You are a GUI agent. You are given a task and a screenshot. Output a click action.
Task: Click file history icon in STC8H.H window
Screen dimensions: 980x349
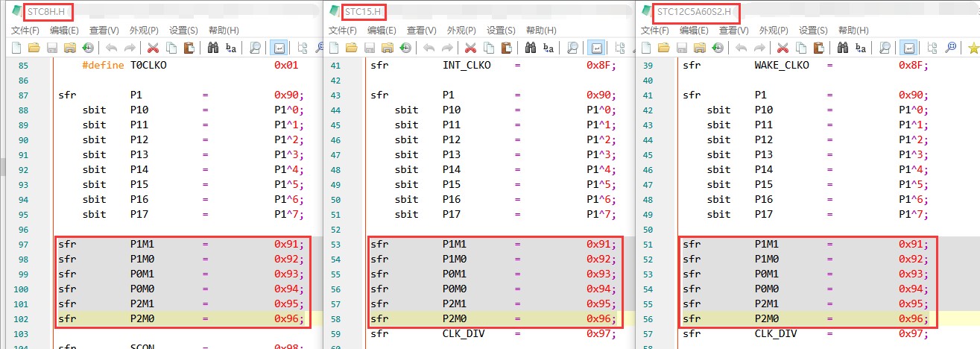87,48
